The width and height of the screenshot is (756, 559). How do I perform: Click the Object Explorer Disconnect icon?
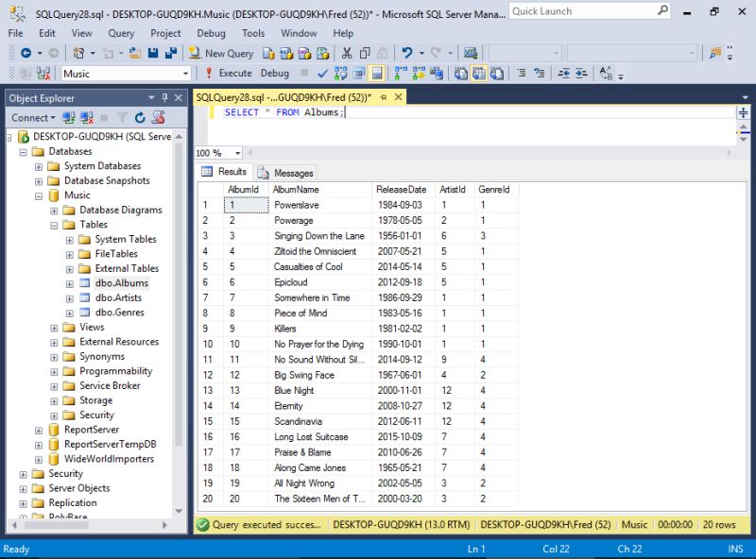(x=87, y=118)
